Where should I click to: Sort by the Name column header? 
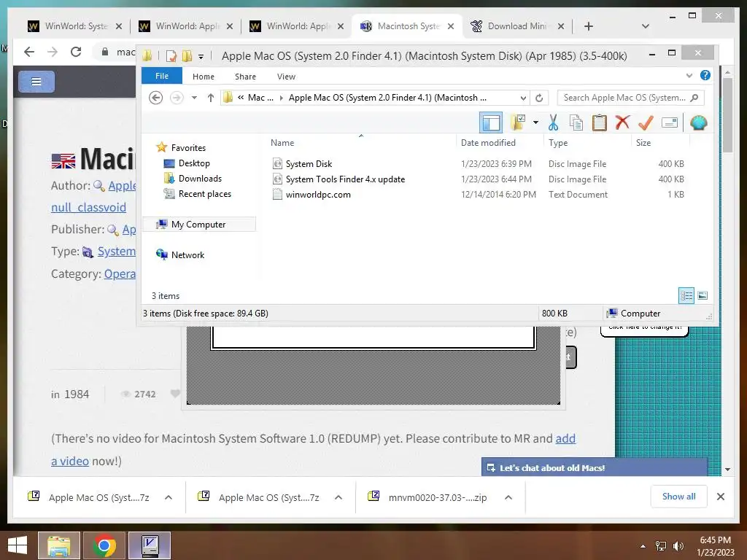(x=282, y=142)
